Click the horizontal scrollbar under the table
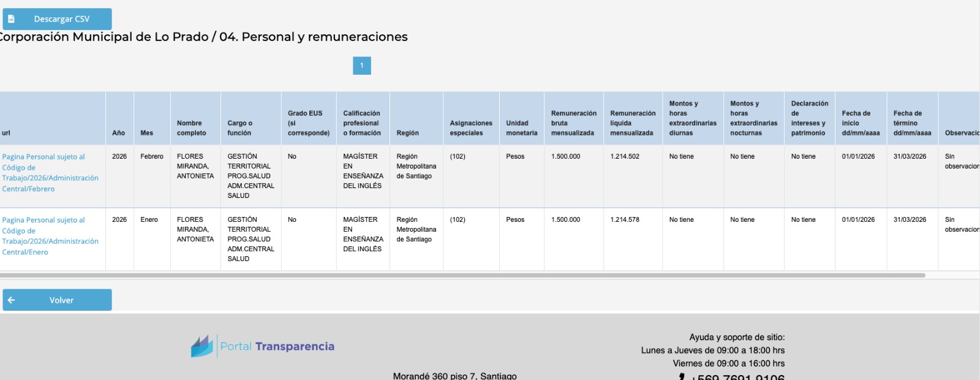This screenshot has height=380, width=980. (x=459, y=276)
